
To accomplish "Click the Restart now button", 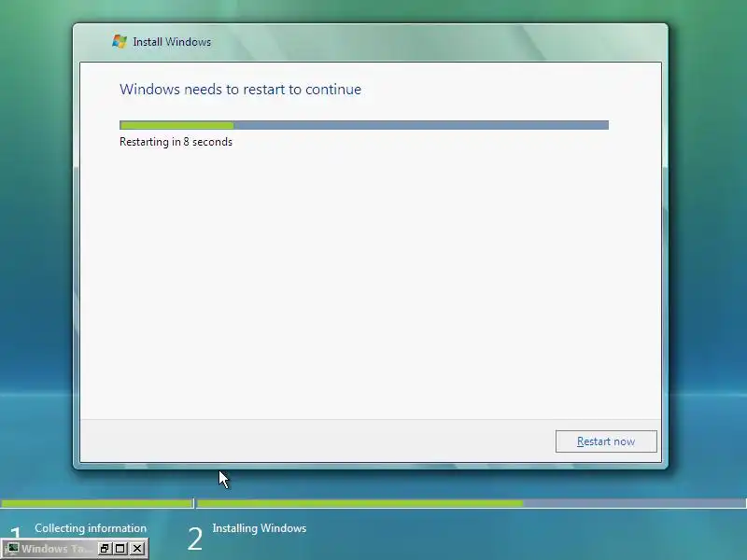I will 606,441.
